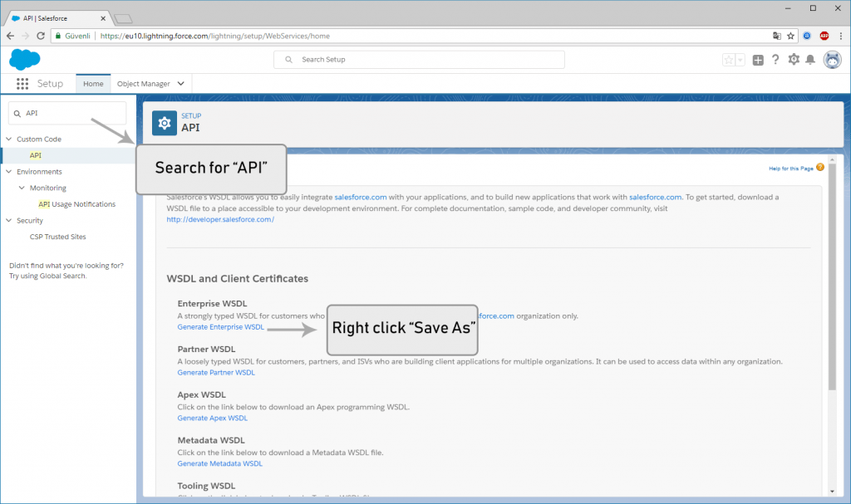
Task: Reload the page with refresh icon
Action: coord(41,36)
